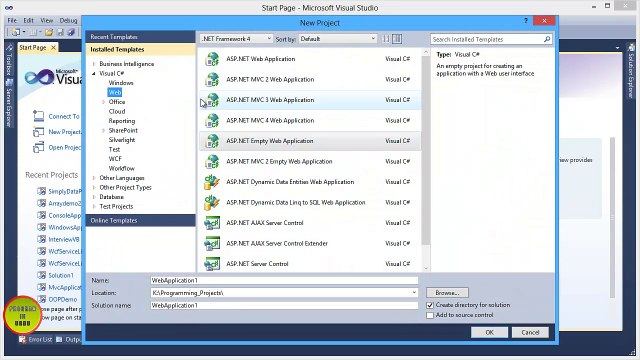Open the Error List panel tab

pos(36,340)
